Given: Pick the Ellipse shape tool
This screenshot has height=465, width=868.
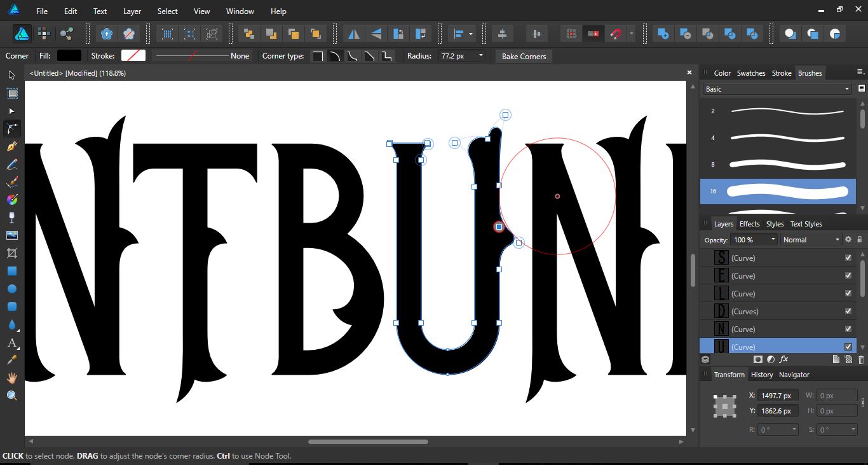Looking at the screenshot, I should coord(11,289).
